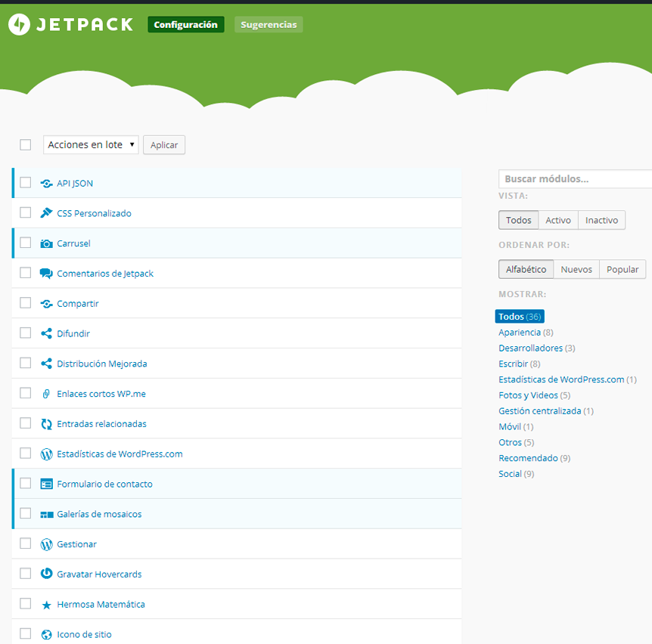Click the Jetpack logo icon
Image resolution: width=652 pixels, height=644 pixels.
[19, 25]
